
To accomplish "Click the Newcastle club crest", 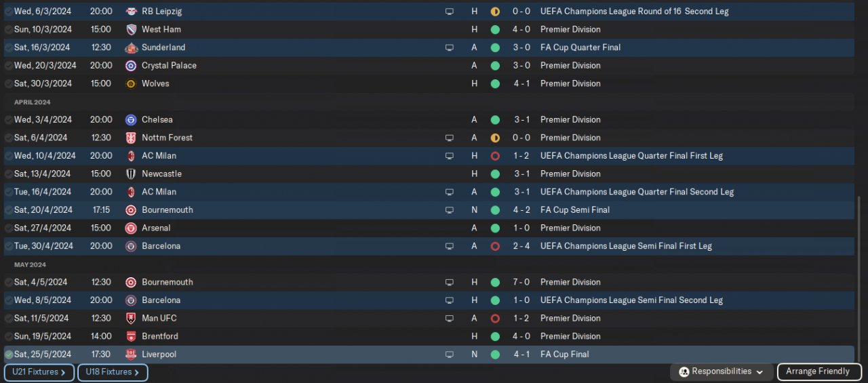I will (x=131, y=174).
